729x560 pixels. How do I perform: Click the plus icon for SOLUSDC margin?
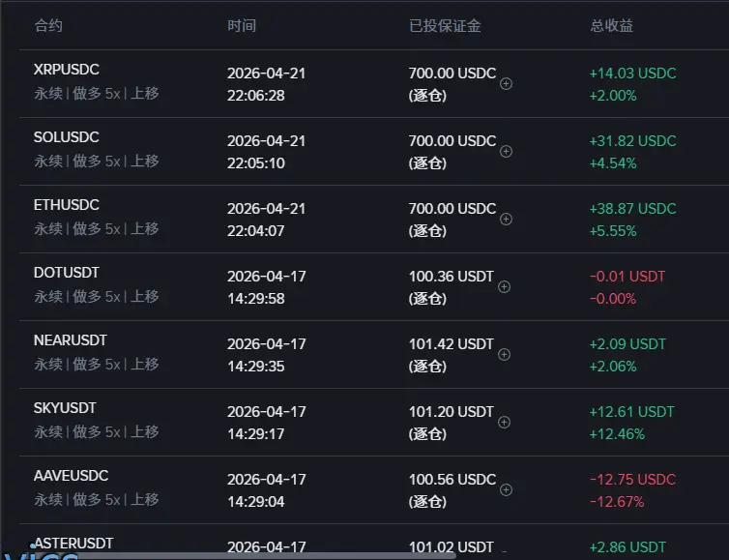coord(506,152)
